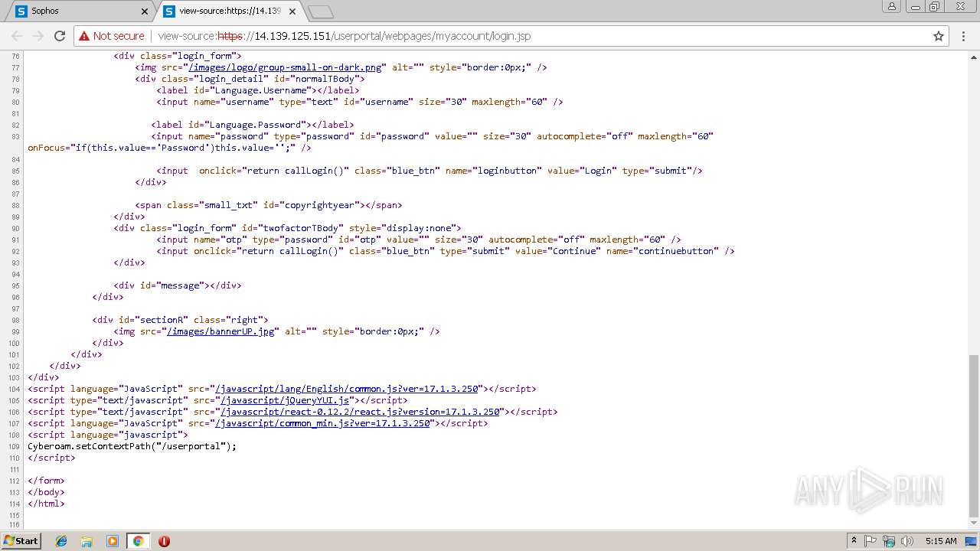
Task: Open the common_min.js script link
Action: click(322, 423)
